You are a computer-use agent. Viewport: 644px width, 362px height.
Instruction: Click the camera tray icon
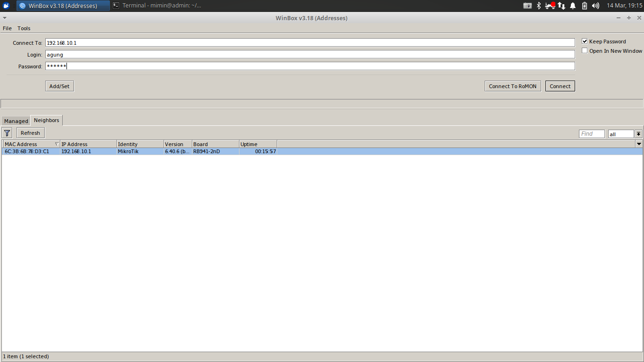tap(528, 6)
